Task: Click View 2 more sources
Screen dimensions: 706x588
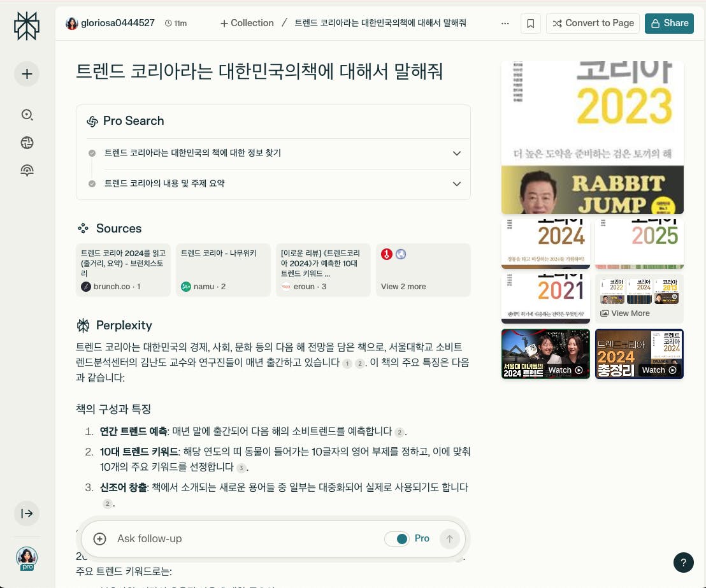Action: coord(423,269)
